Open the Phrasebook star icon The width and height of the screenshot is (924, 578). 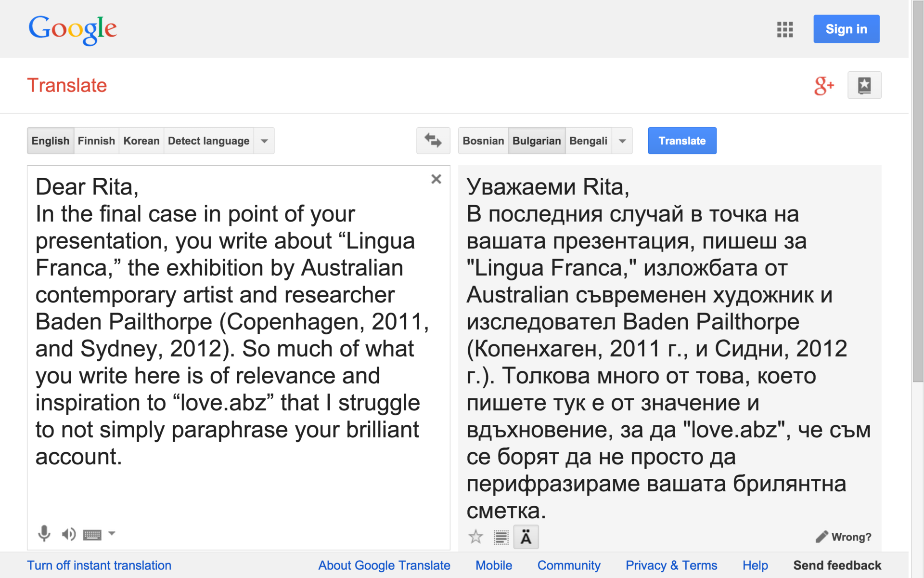click(864, 85)
